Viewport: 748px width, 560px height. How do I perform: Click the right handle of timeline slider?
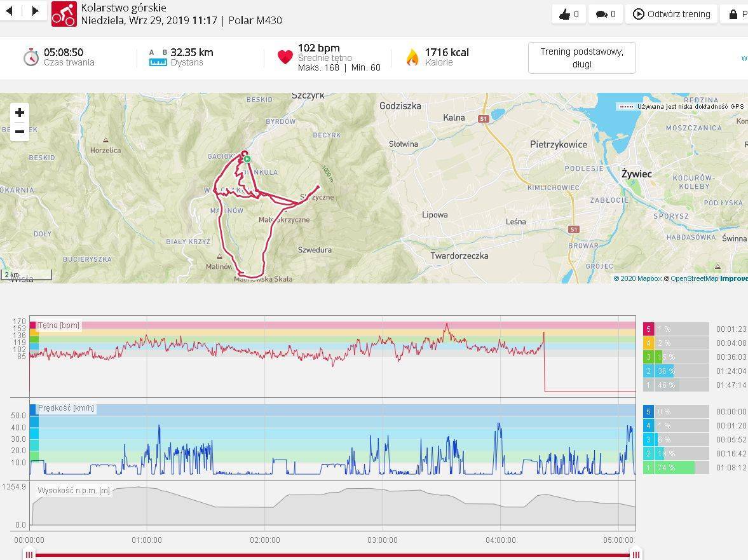[x=636, y=554]
